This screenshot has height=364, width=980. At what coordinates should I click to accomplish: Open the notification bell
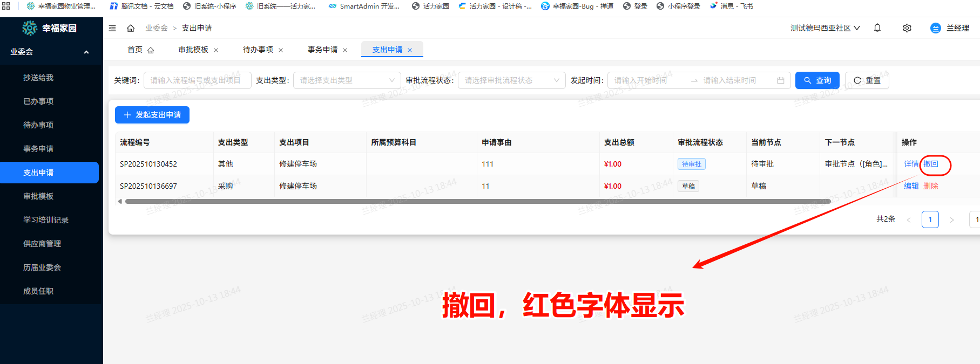pos(877,28)
